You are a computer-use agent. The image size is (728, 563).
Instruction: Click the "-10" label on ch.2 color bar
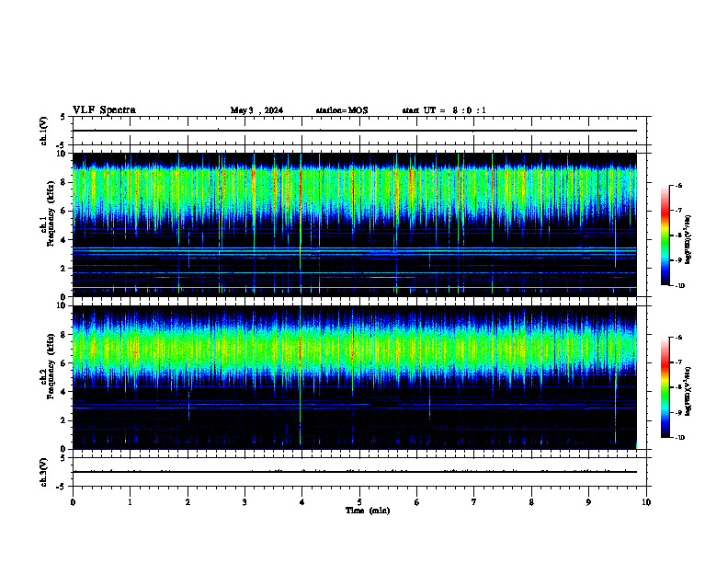pyautogui.click(x=679, y=438)
